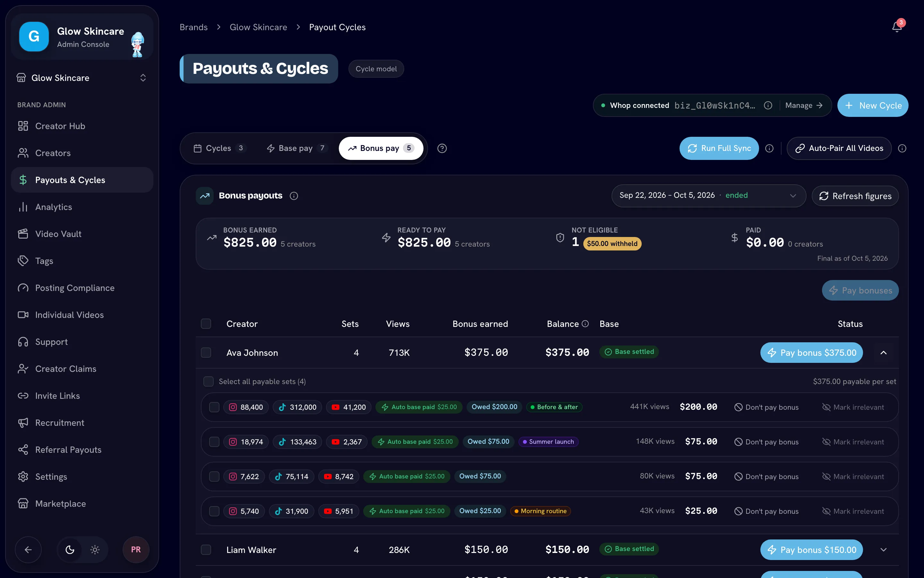Click Don't pay bonus on 148K views set
924x578 pixels.
(x=766, y=442)
